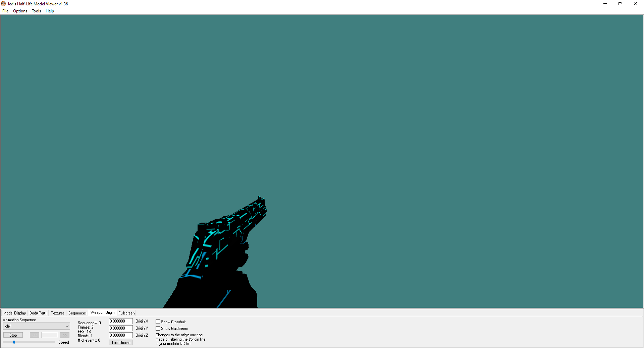Click the pistol model in viewport
The width and height of the screenshot is (644, 349).
coord(221,248)
